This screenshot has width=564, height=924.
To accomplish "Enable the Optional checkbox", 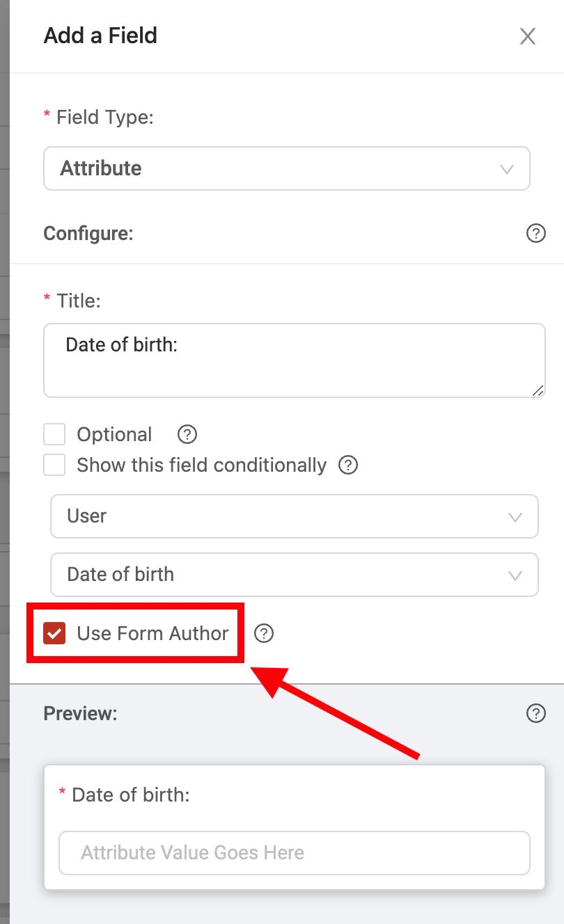I will [54, 435].
